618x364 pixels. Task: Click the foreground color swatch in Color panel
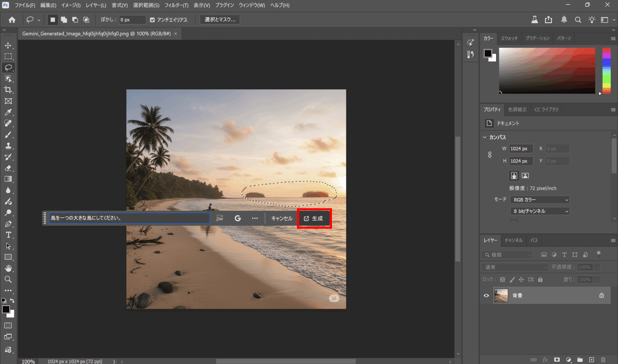[488, 53]
